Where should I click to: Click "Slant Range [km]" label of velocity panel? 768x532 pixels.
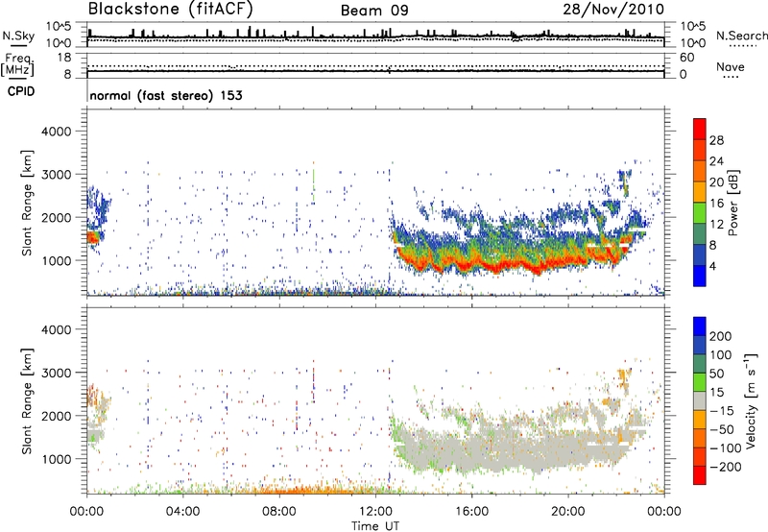(27, 401)
